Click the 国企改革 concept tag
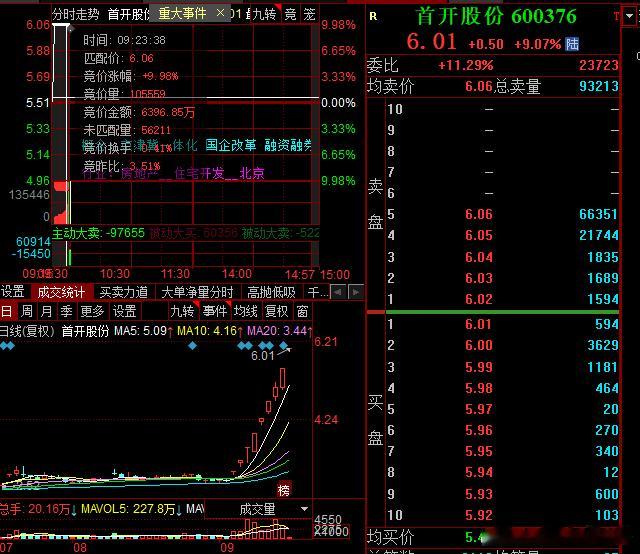640x554 pixels. [231, 145]
